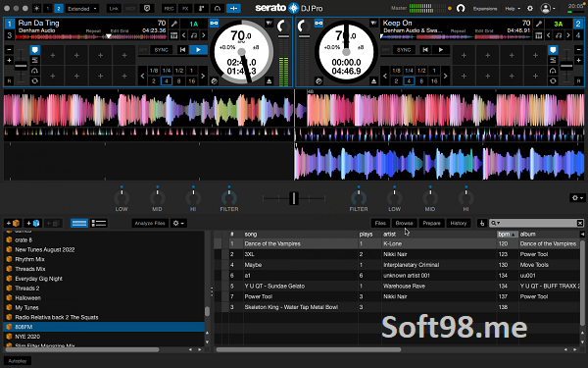The height and width of the screenshot is (368, 588).
Task: Toggle keylock on deck 1 for Run Da Ting
Action: pyautogui.click(x=214, y=24)
